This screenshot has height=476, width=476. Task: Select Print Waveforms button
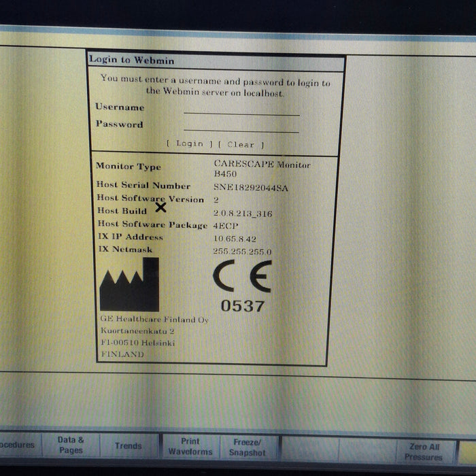190,447
